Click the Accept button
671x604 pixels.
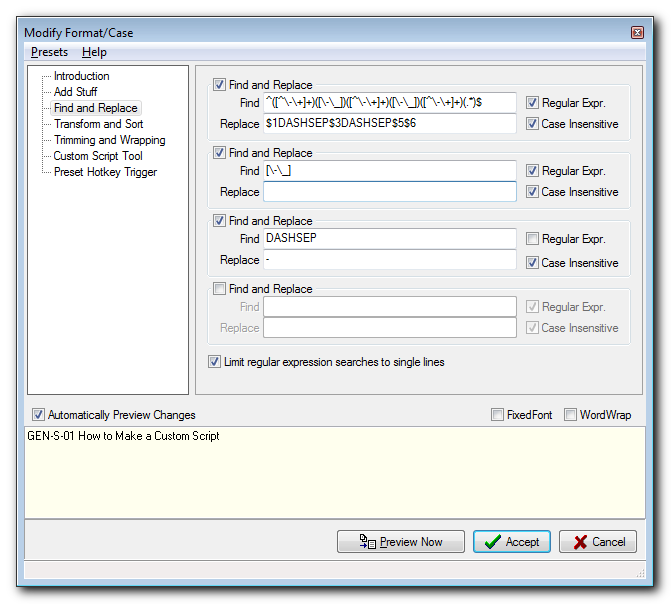click(x=511, y=542)
